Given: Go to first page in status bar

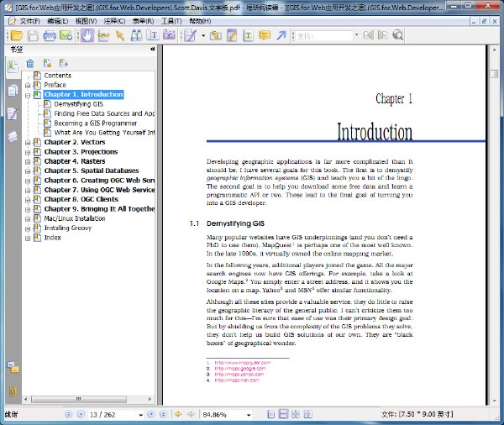Looking at the screenshot, I should pyautogui.click(x=69, y=414).
